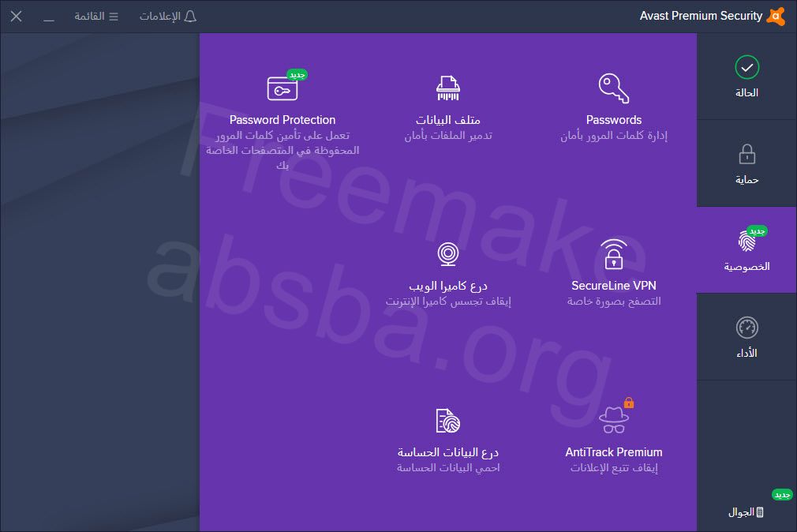This screenshot has height=532, width=797.
Task: Click the mobile phone icon next to الجوال
Action: (x=760, y=512)
